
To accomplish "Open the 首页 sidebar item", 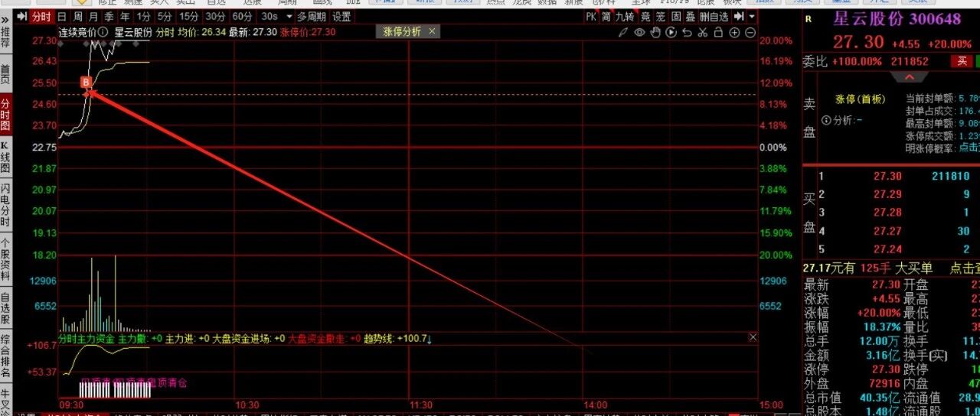I will [x=5, y=73].
